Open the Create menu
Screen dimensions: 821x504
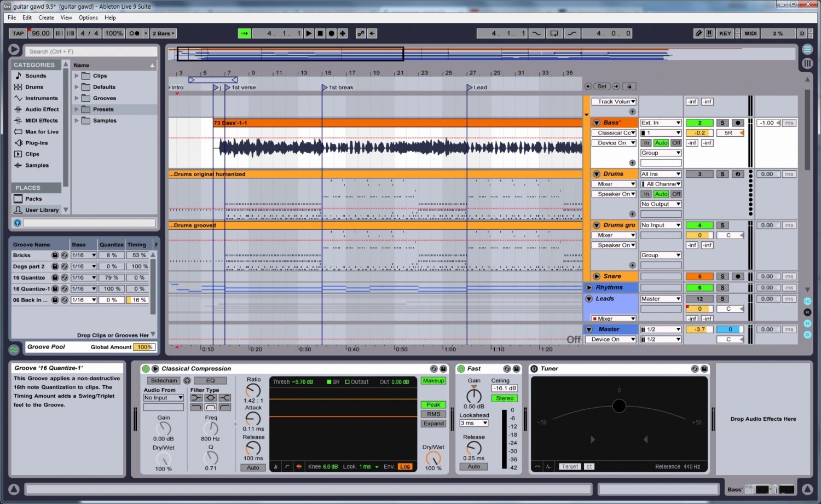coord(46,18)
